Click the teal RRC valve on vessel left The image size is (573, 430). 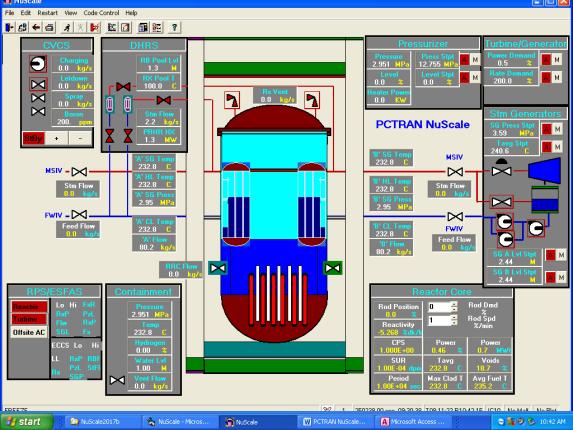(218, 268)
